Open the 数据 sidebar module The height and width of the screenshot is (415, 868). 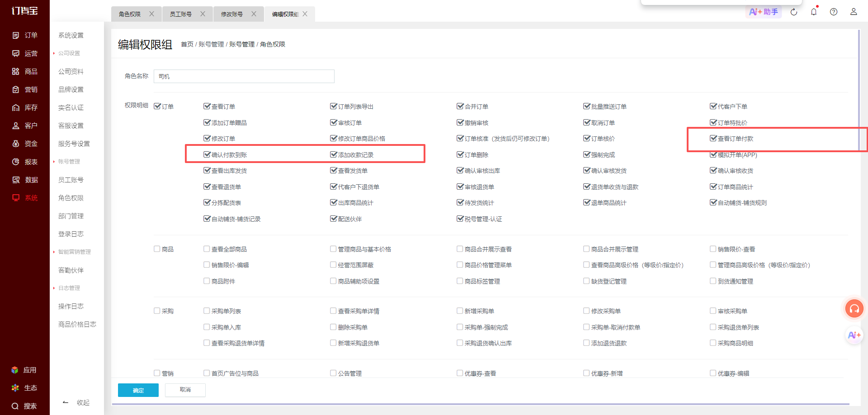point(25,180)
